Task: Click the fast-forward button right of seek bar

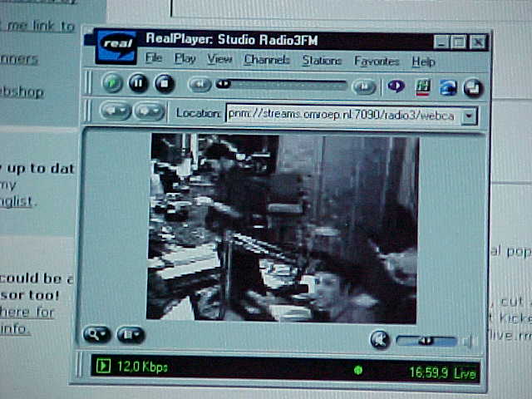Action: pos(364,87)
